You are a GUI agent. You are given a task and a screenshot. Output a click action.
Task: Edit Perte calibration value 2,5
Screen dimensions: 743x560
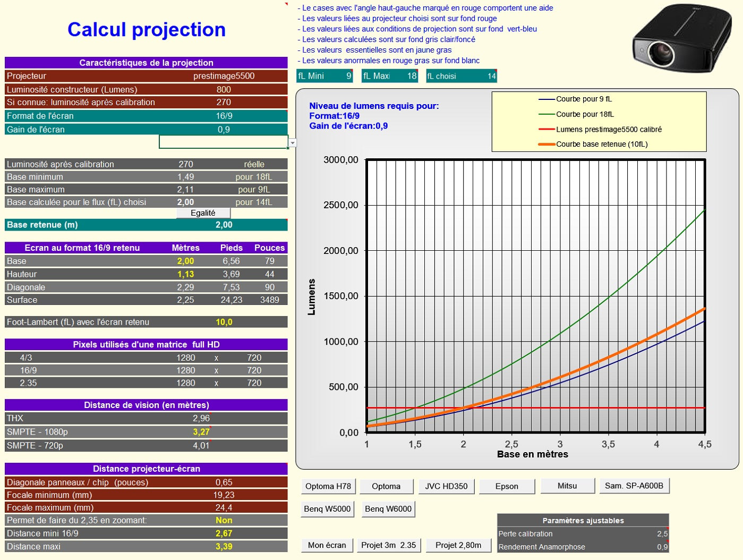coord(662,534)
